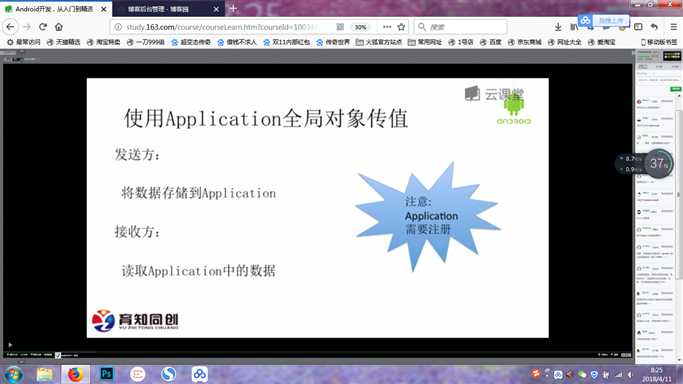Open the Baidu cloud taskbar app
Viewport: 683px width, 384px height.
199,374
